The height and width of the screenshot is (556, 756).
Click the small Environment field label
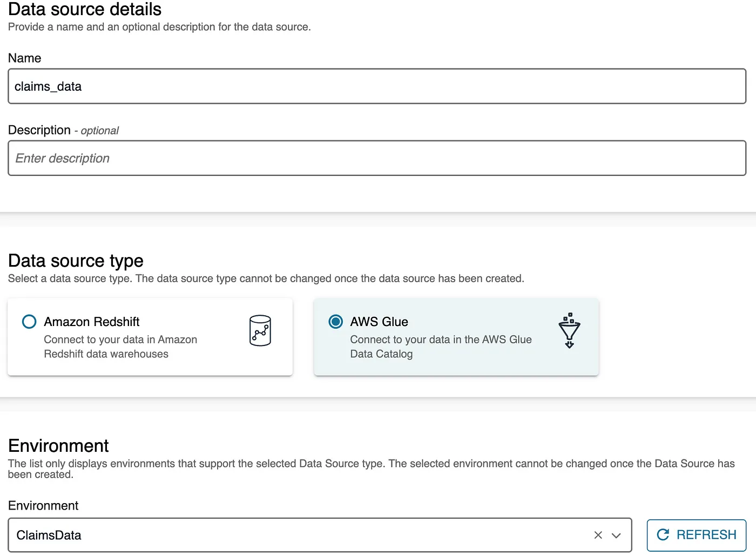43,506
